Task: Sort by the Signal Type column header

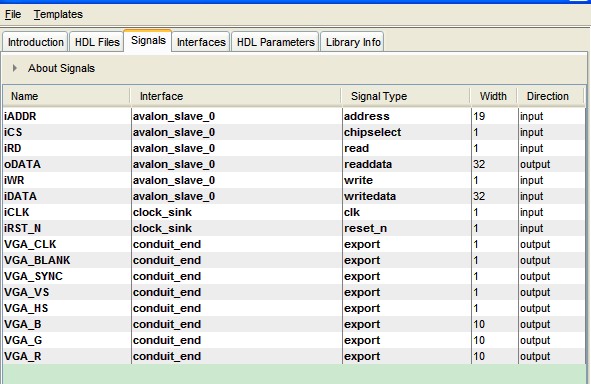Action: [406, 96]
